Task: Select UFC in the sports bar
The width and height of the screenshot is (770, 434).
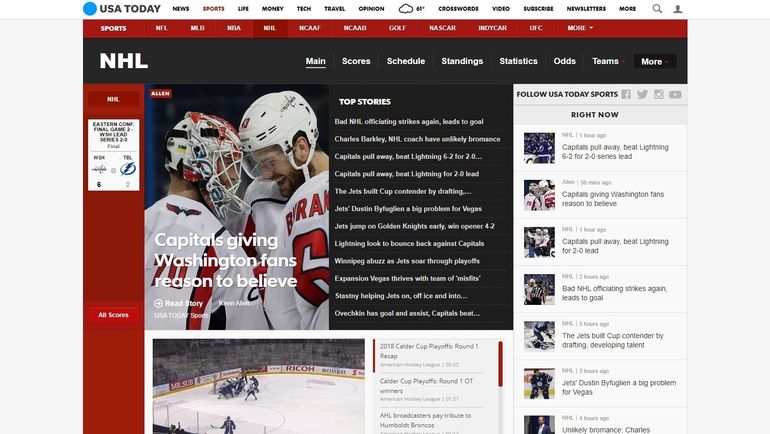Action: 536,28
